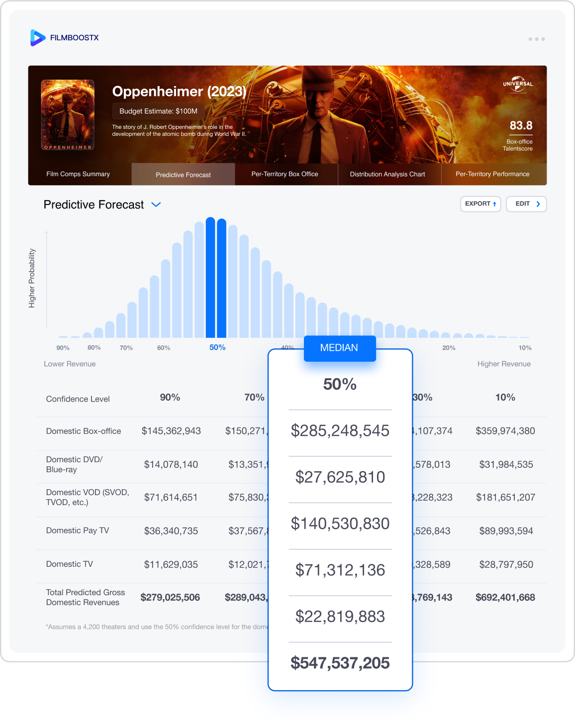This screenshot has width=575, height=728.
Task: Click the upload arrow in Export
Action: point(494,204)
